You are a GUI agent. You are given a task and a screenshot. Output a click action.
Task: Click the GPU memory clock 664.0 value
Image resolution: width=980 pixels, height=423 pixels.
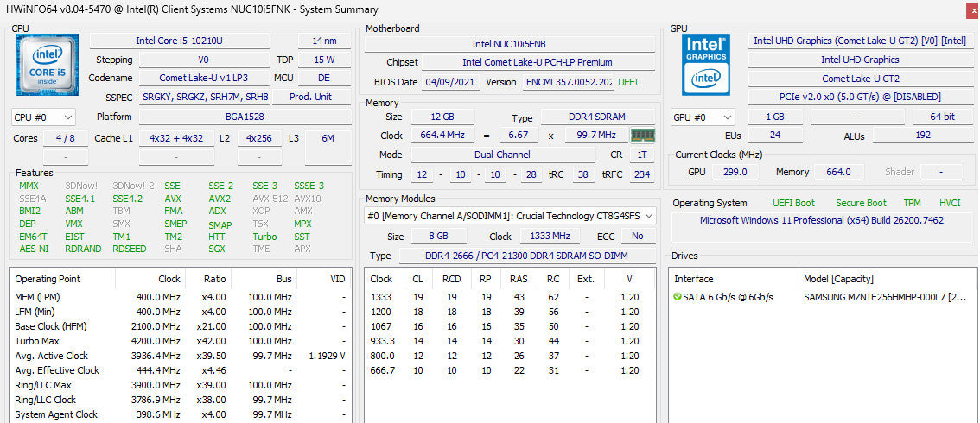(x=839, y=172)
